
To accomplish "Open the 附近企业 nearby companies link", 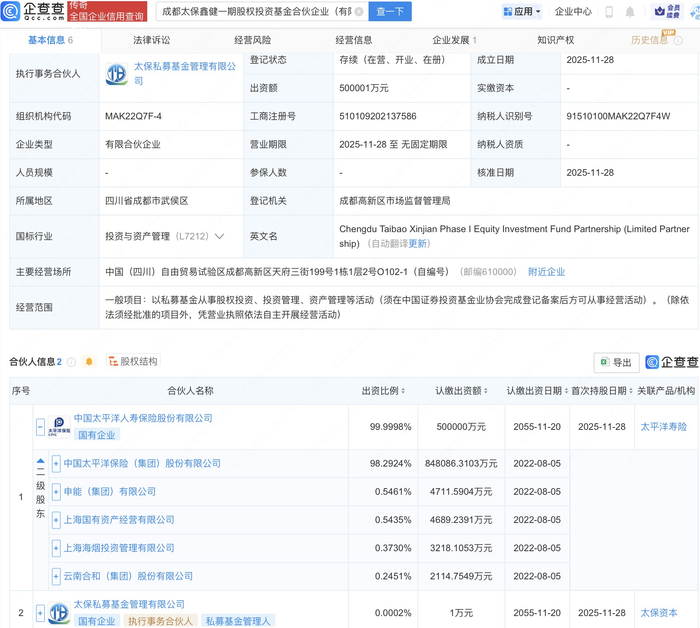I will point(546,272).
